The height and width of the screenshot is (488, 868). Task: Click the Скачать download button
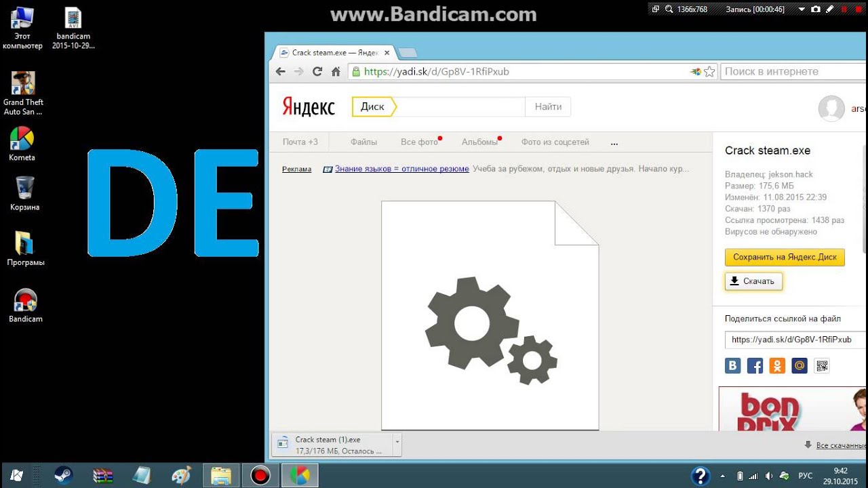pos(753,281)
